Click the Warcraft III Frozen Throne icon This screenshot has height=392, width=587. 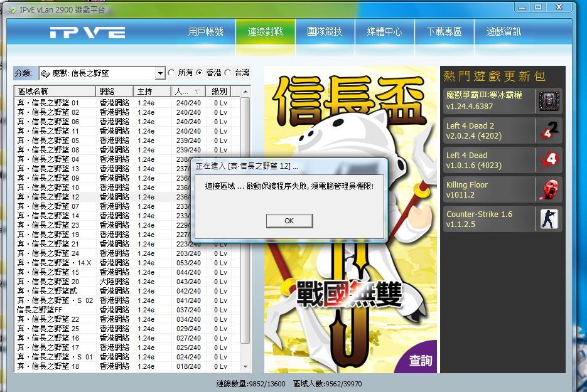(549, 101)
